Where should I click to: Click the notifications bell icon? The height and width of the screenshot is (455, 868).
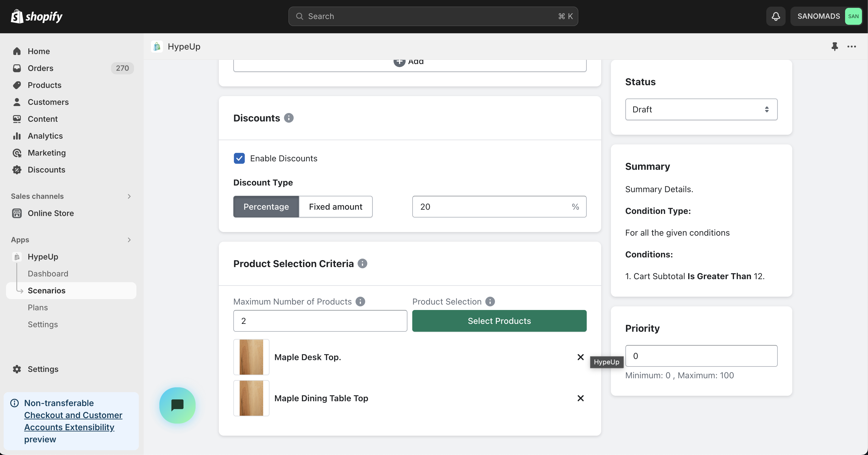pos(776,16)
